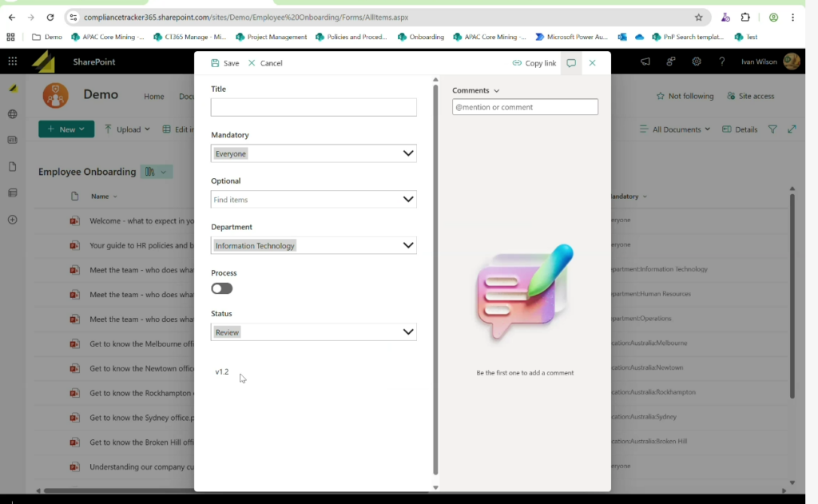Open the Settings gear icon
818x504 pixels.
pos(697,62)
